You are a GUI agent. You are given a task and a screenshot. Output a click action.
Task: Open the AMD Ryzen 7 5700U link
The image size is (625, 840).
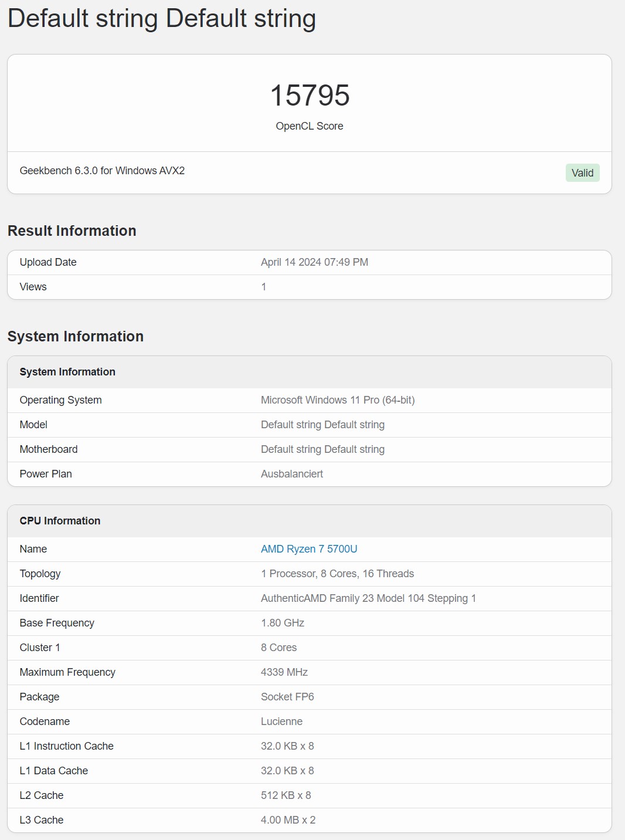click(309, 549)
